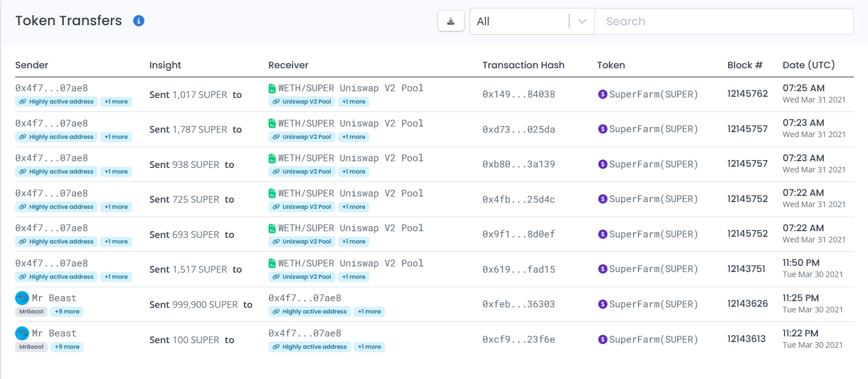Click SuperFarm token icon in block 12143613 row
The height and width of the screenshot is (379, 868).
[x=603, y=340]
